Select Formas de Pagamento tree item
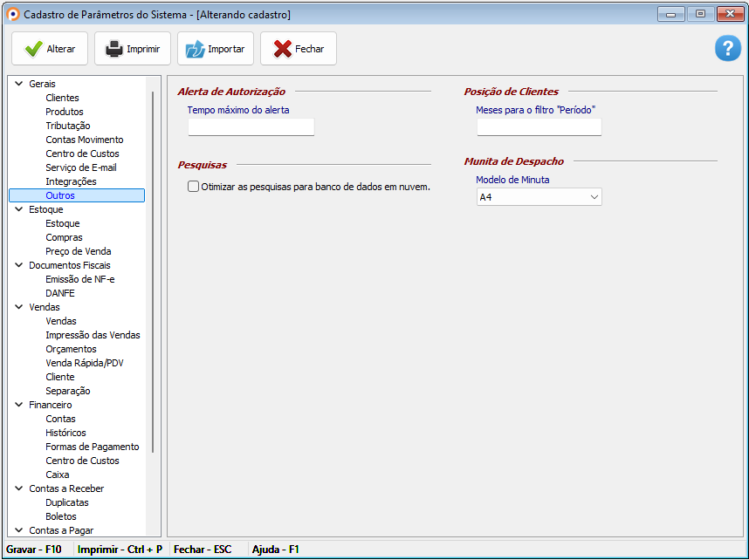Image resolution: width=749 pixels, height=560 pixels. pyautogui.click(x=92, y=447)
